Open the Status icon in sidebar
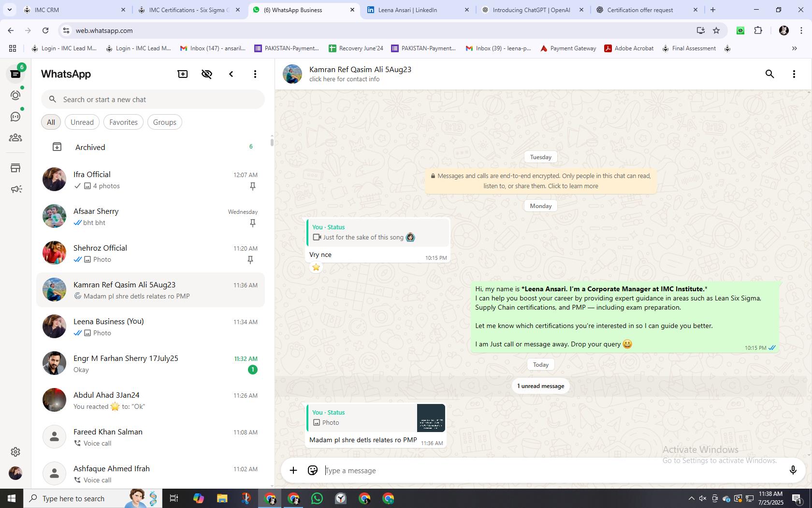The image size is (812, 508). click(15, 95)
